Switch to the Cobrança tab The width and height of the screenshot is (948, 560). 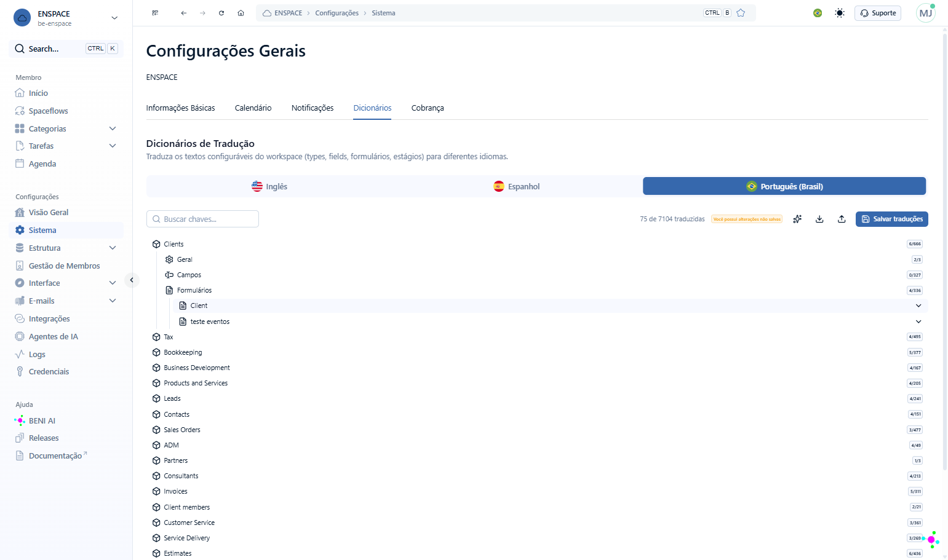coord(428,108)
